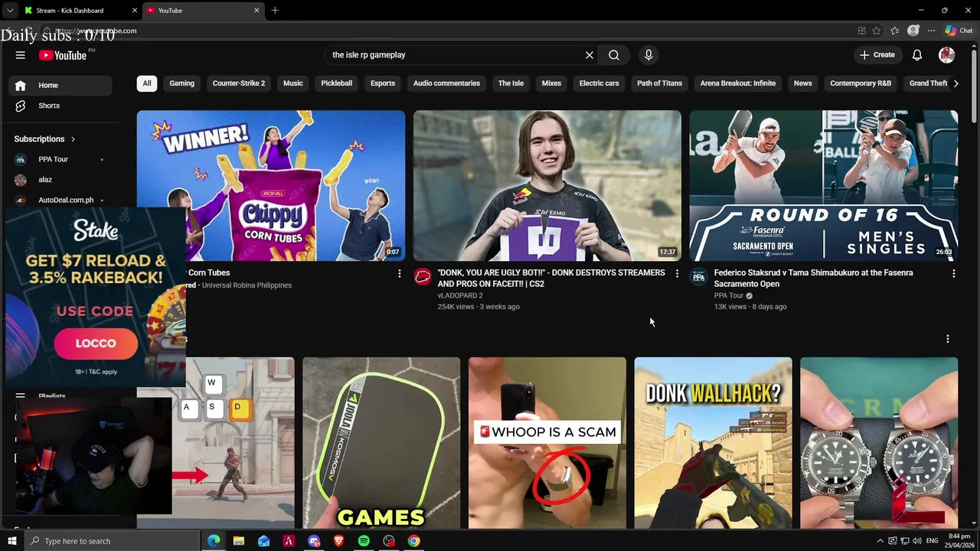Start voice search with the microphone icon
The image size is (980, 551).
[x=648, y=55]
